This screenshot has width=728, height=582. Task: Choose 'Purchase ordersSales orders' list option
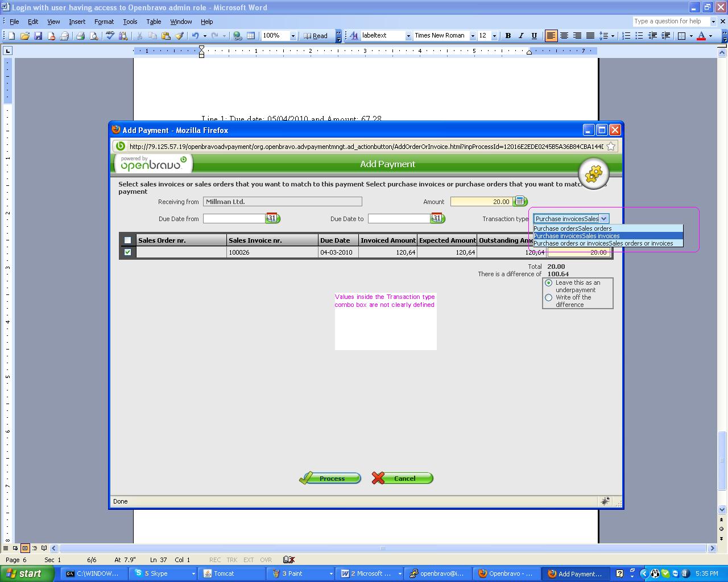pyautogui.click(x=573, y=228)
